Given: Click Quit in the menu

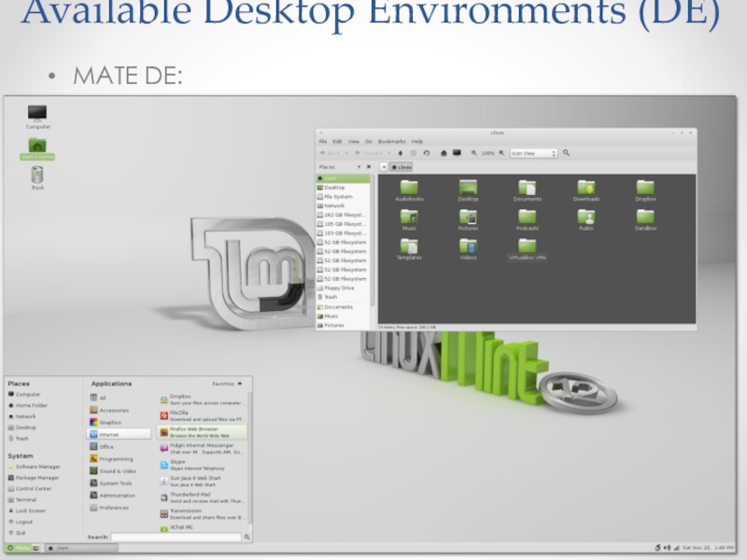Looking at the screenshot, I should [17, 533].
